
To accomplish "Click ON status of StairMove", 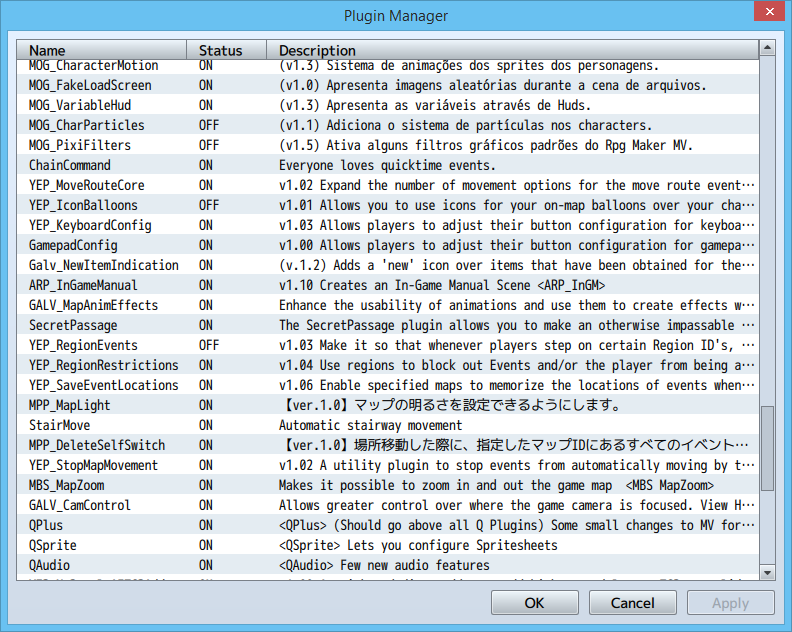I will (x=206, y=425).
